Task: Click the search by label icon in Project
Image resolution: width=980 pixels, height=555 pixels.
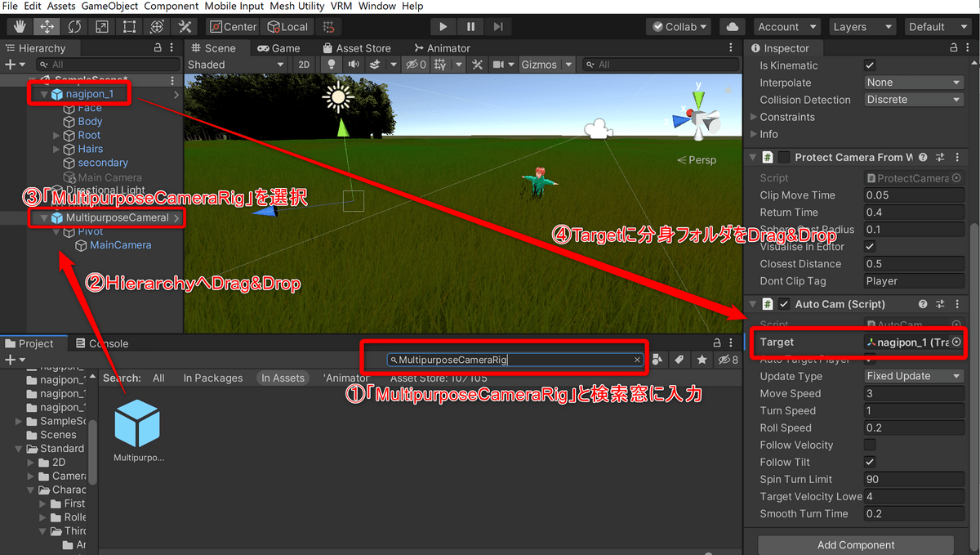Action: click(679, 360)
